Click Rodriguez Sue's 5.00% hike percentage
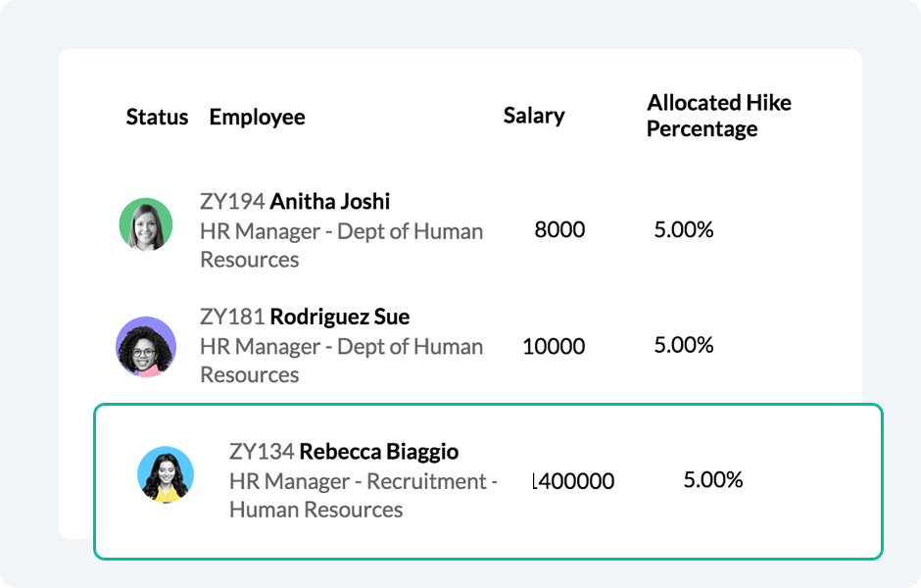 click(x=684, y=345)
